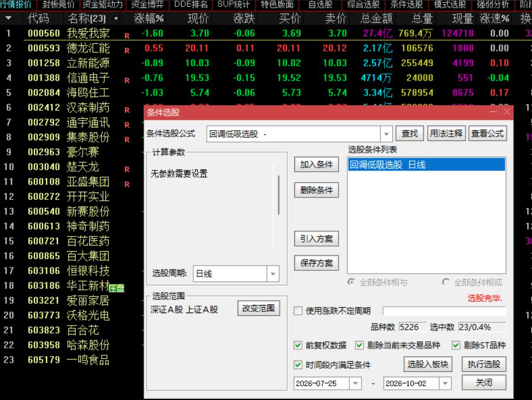The width and height of the screenshot is (532, 400).
Task: Click the end date field 2026-10-02
Action: pyautogui.click(x=411, y=383)
